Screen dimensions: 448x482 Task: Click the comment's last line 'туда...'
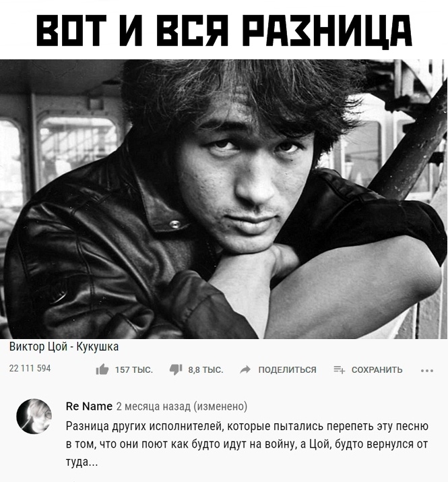(x=82, y=462)
